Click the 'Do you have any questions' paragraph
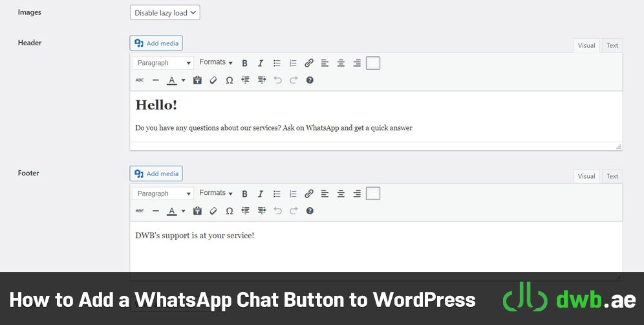644x325 pixels. tap(274, 128)
